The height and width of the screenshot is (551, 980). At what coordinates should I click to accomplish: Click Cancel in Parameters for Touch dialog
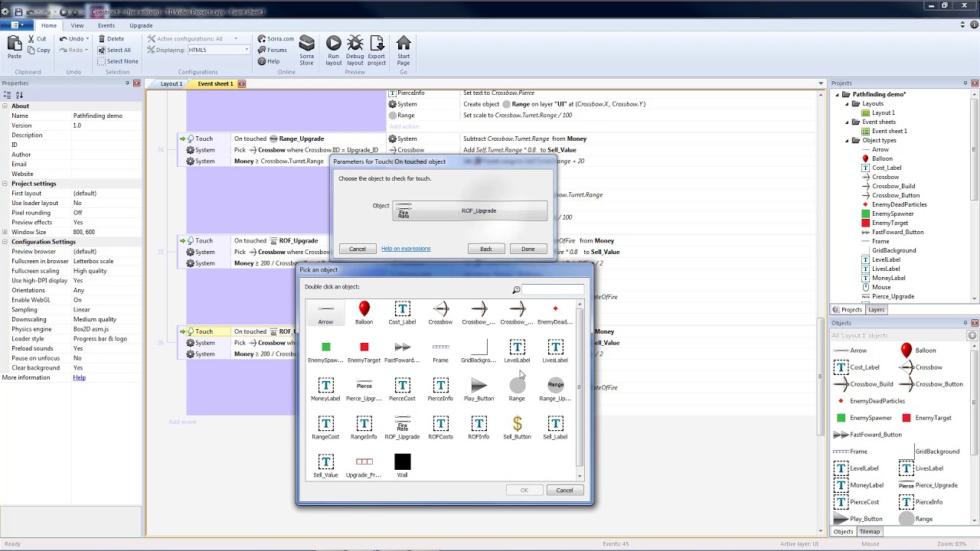(x=358, y=249)
